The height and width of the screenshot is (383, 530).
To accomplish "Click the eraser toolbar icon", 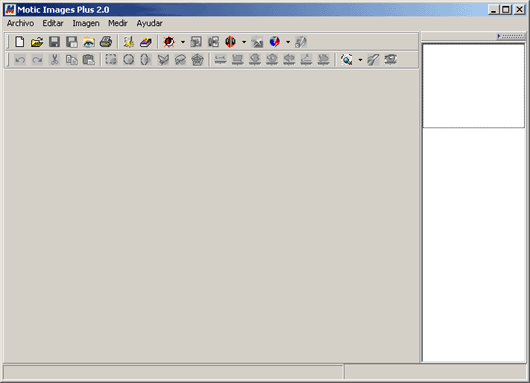I will [x=146, y=42].
